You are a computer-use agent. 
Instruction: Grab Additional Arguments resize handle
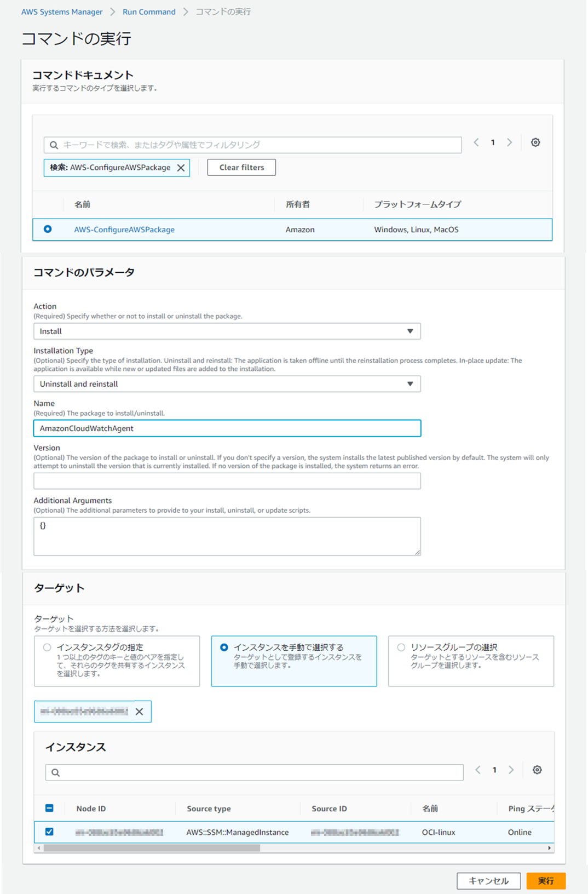click(x=418, y=552)
